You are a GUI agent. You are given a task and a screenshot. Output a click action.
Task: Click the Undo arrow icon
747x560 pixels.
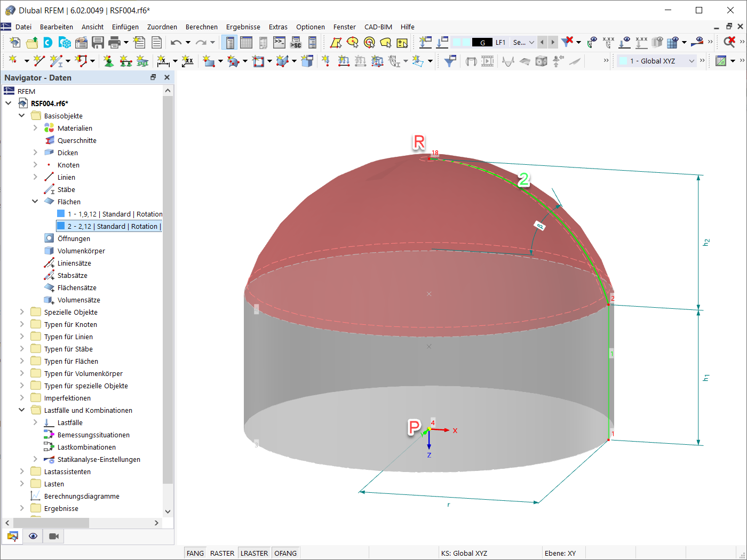coord(176,43)
